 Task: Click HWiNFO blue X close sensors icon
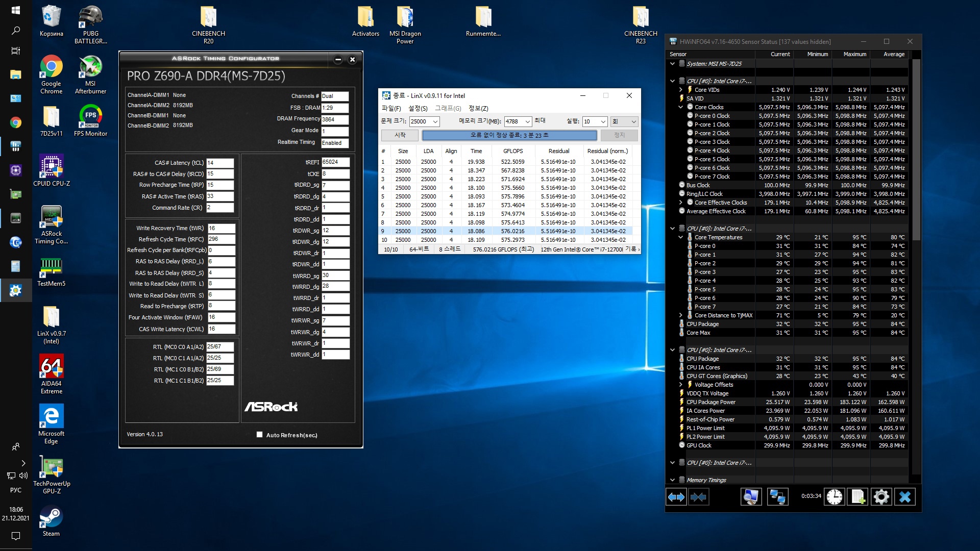[905, 497]
